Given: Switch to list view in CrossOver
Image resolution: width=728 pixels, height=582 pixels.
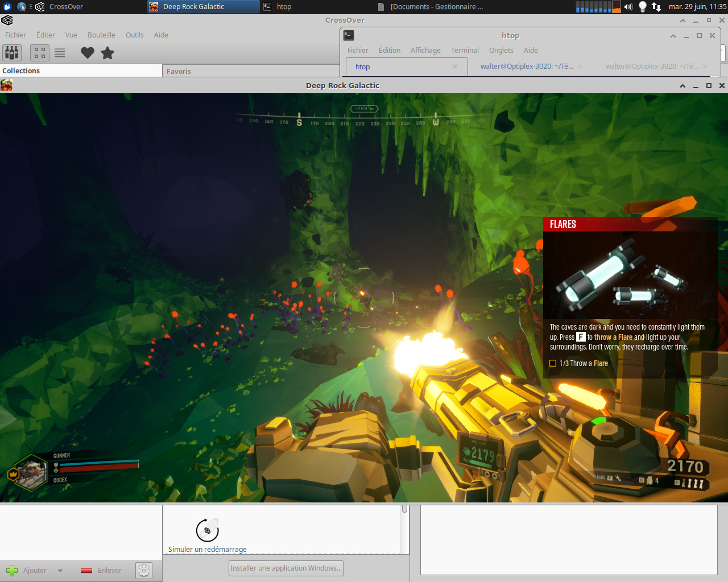Looking at the screenshot, I should click(59, 52).
